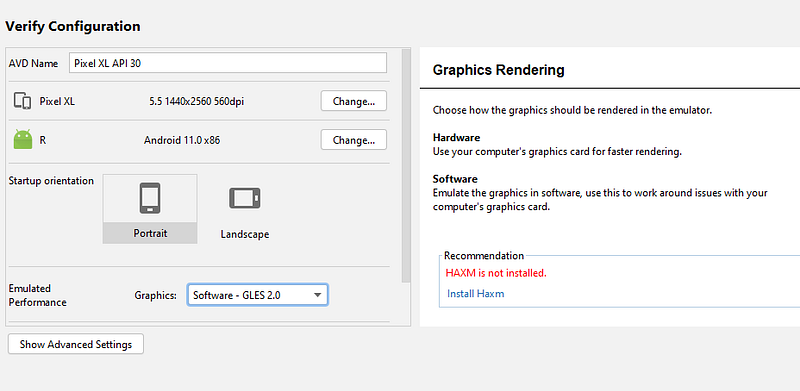Viewport: 800px width, 391px height.
Task: Click Show Advanced Settings button
Action: pos(76,344)
